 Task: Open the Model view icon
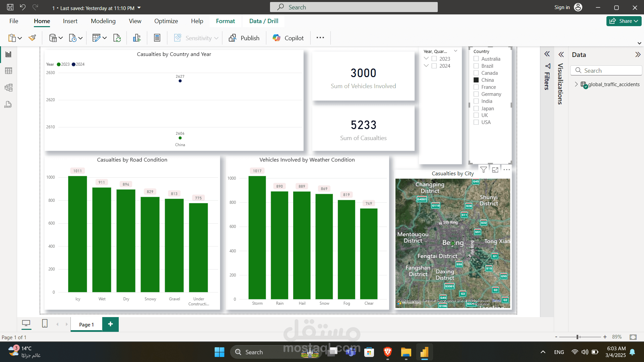coord(8,88)
